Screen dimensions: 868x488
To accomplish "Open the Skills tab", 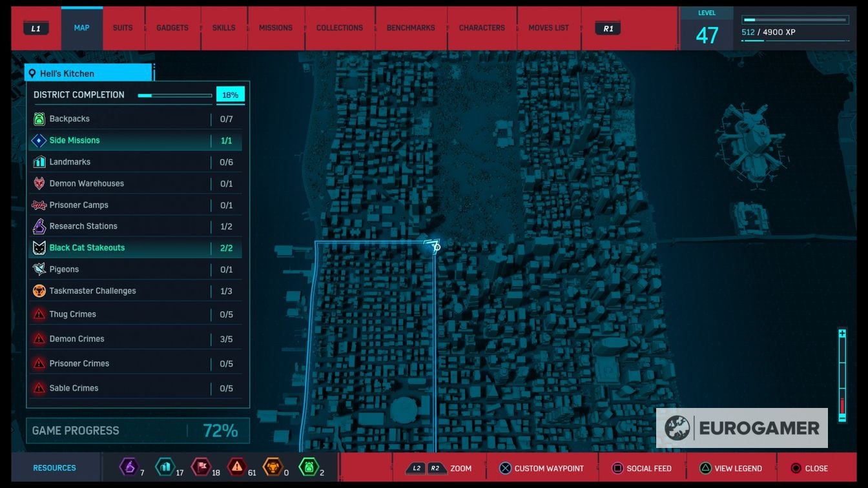I will point(223,28).
